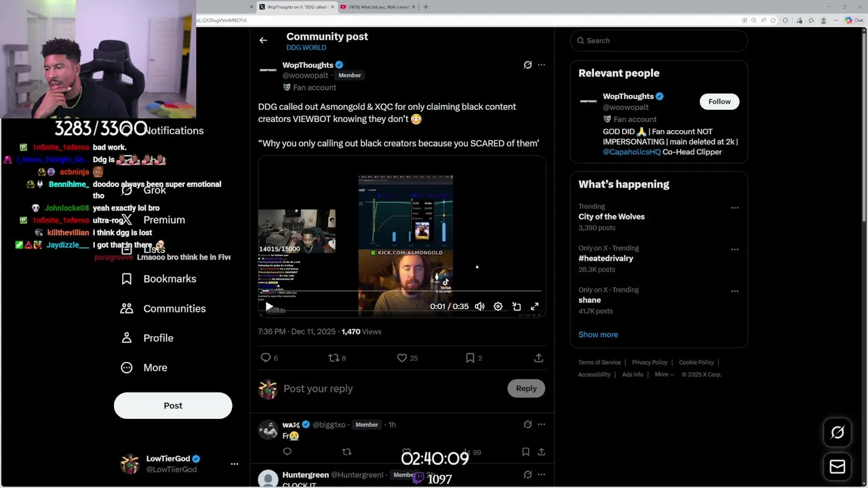Click the DDG WORLD community link
This screenshot has height=488, width=868.
tap(306, 47)
